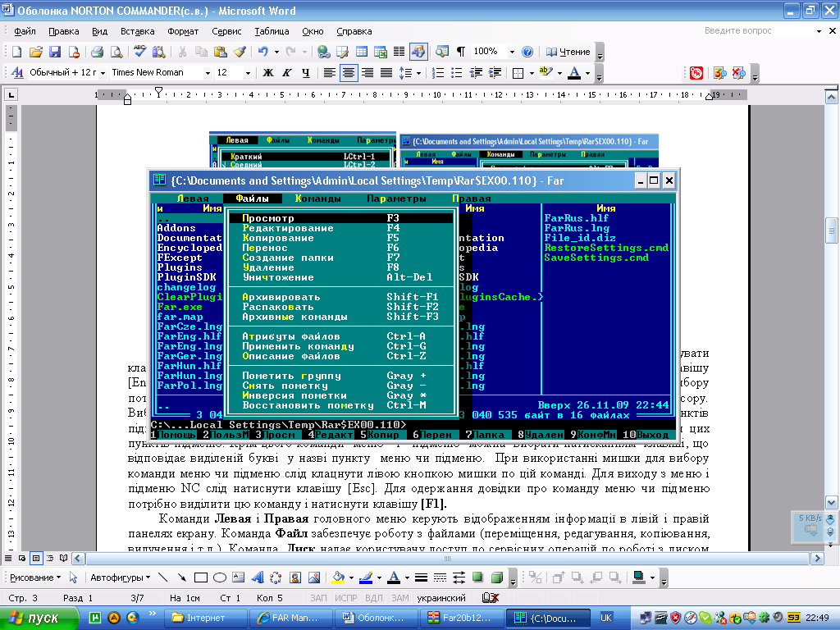
Task: Apply numbered list formatting
Action: tap(438, 73)
